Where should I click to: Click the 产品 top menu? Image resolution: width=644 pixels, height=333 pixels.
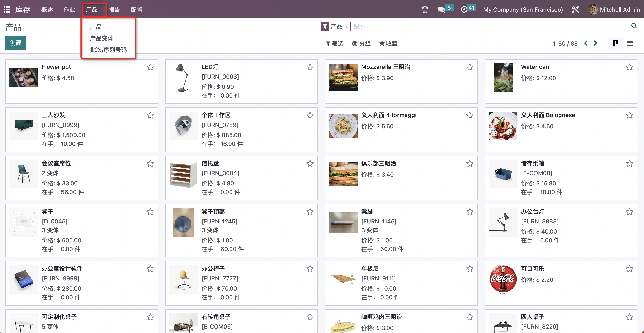point(92,9)
